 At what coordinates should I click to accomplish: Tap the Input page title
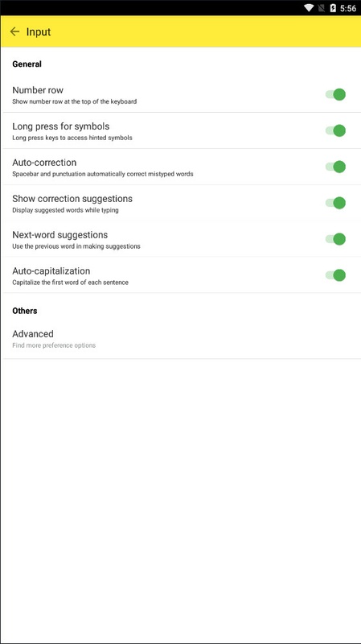(39, 32)
